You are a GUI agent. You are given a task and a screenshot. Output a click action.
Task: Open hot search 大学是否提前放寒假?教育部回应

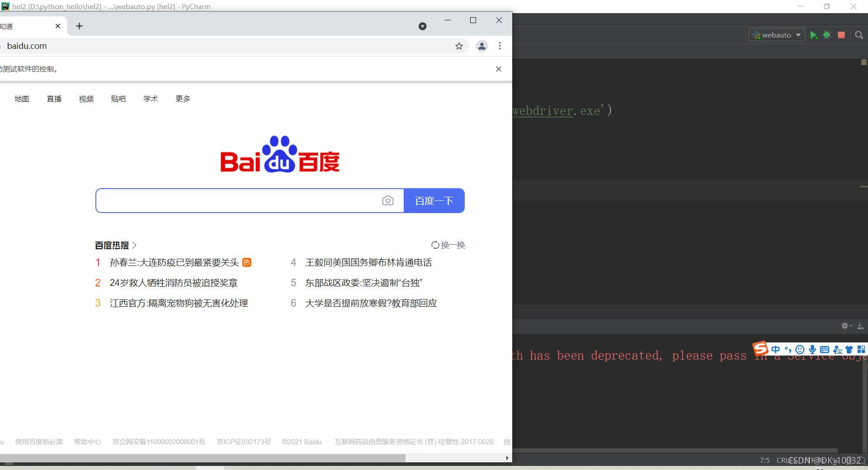[x=371, y=303]
